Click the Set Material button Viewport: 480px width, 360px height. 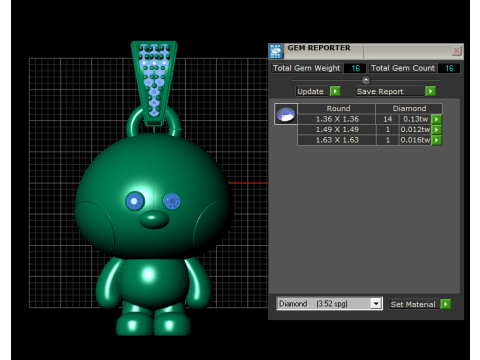pyautogui.click(x=414, y=304)
